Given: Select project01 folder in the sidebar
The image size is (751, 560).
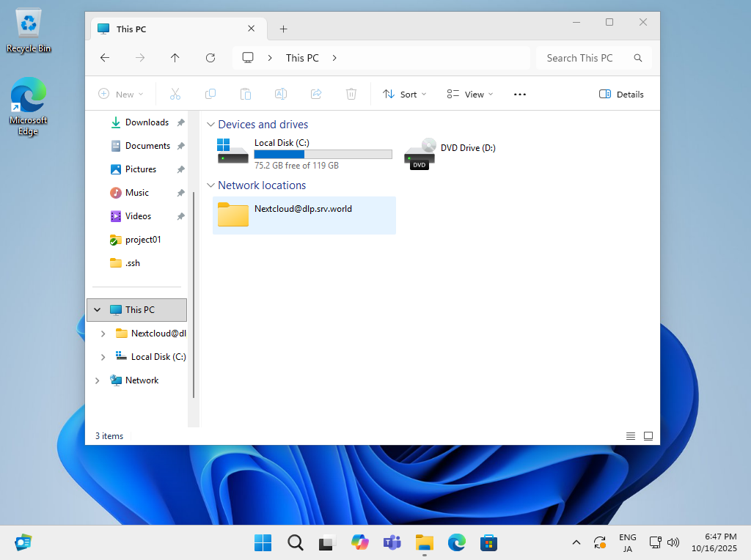Looking at the screenshot, I should 142,240.
